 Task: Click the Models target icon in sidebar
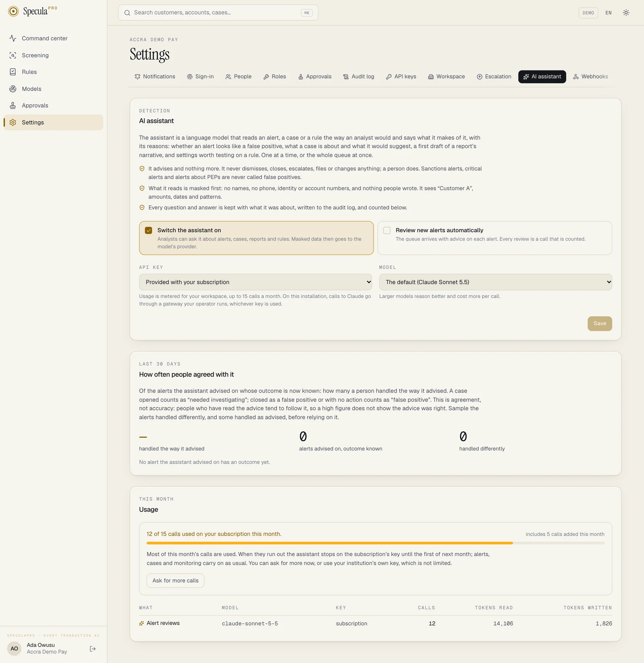click(13, 89)
